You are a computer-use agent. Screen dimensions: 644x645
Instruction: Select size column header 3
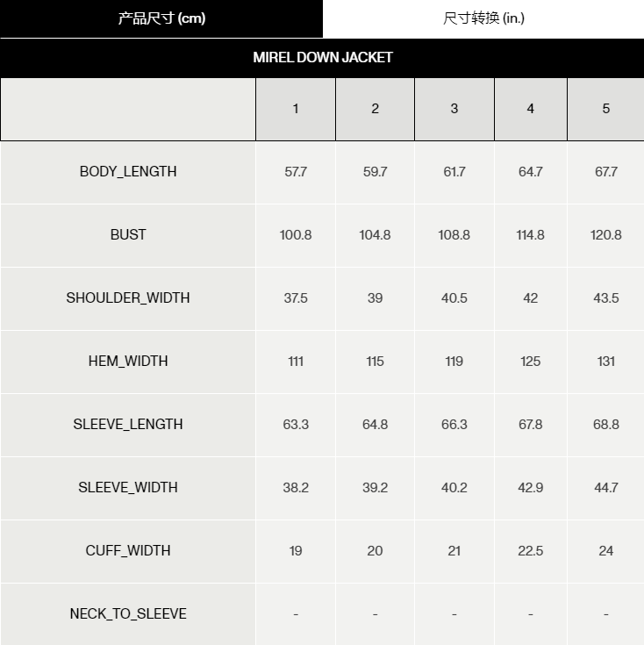tap(454, 109)
